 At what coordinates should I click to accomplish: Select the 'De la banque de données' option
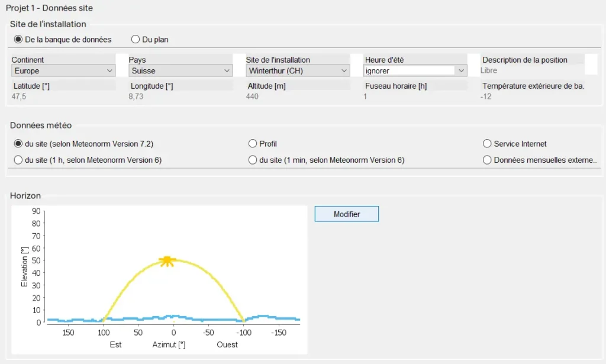(x=18, y=40)
